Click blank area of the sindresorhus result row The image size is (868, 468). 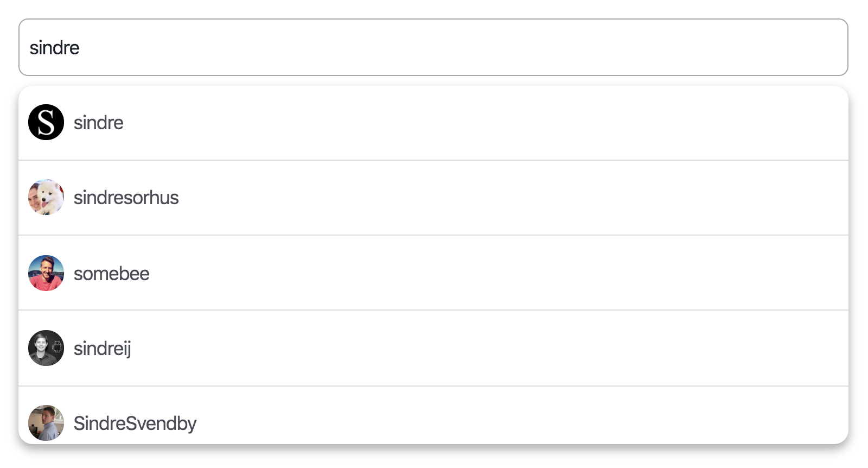pyautogui.click(x=488, y=198)
